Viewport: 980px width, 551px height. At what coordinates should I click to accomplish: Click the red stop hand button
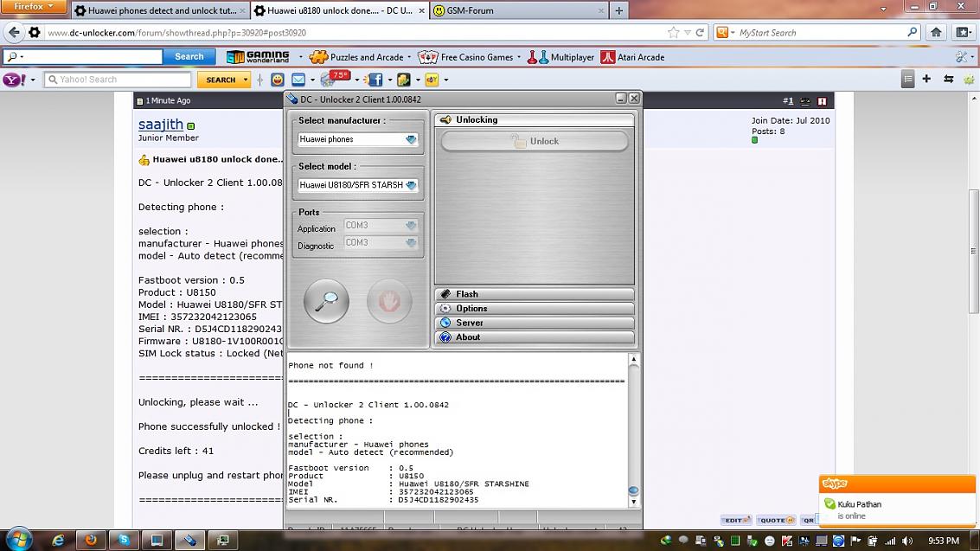click(x=389, y=301)
